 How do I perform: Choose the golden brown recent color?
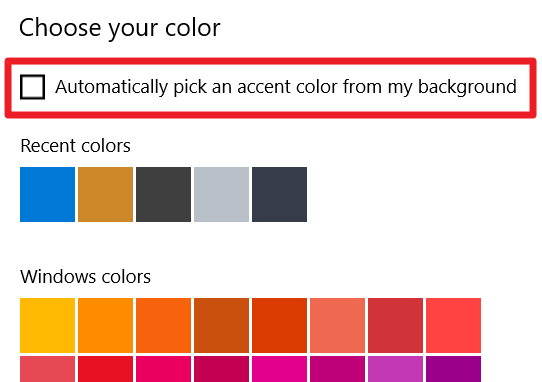tap(105, 194)
